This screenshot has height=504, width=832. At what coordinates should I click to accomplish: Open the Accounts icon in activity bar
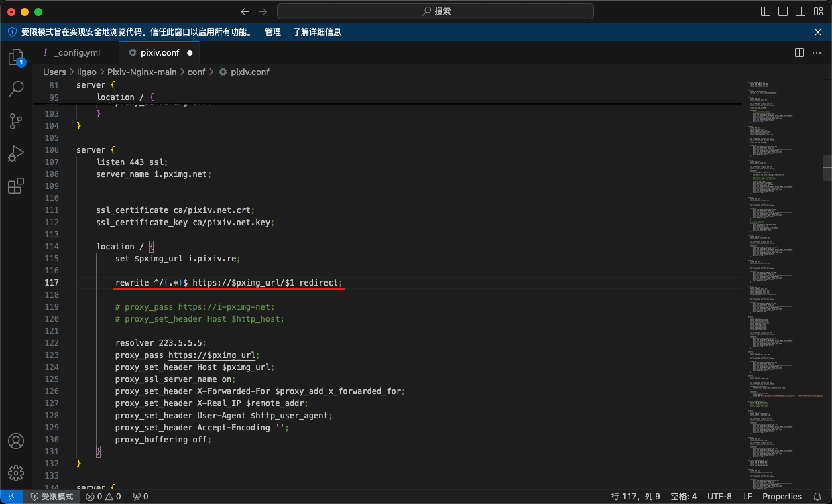tap(16, 441)
